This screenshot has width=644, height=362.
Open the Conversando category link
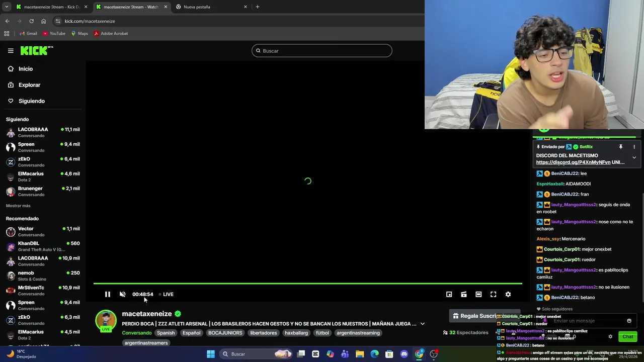pyautogui.click(x=136, y=333)
